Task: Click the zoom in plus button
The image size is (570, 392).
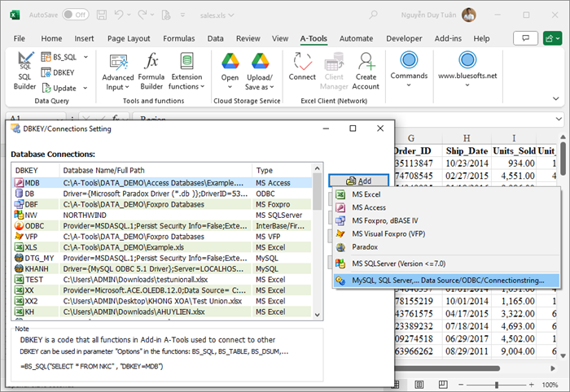Action: pyautogui.click(x=531, y=385)
